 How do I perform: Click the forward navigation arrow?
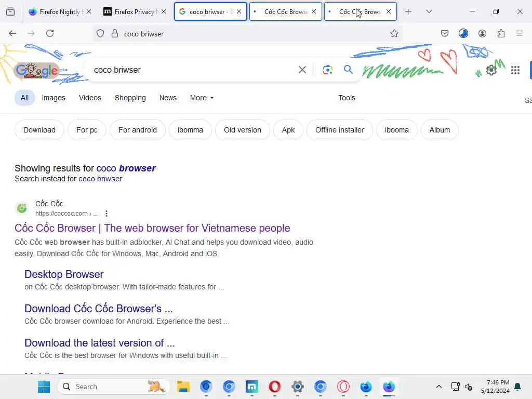coord(31,33)
